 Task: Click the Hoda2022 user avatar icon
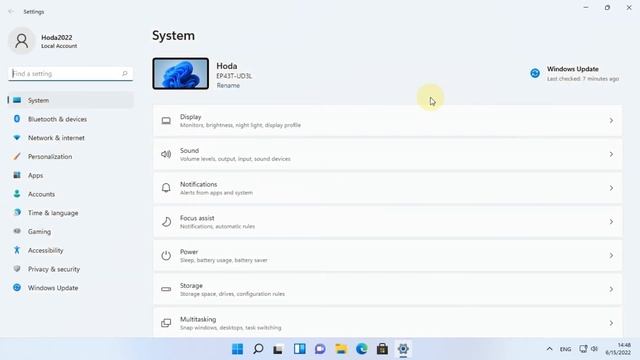coord(22,41)
